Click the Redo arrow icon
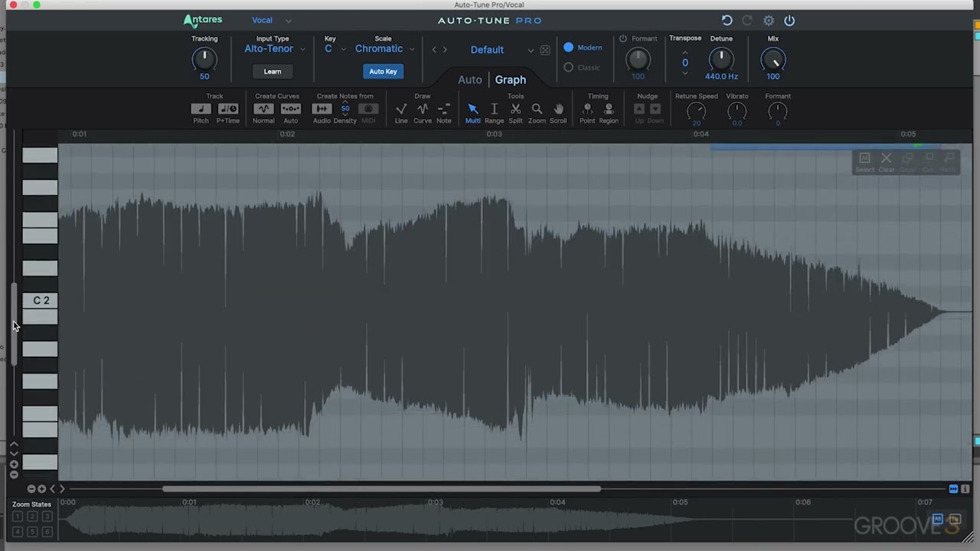 (747, 21)
